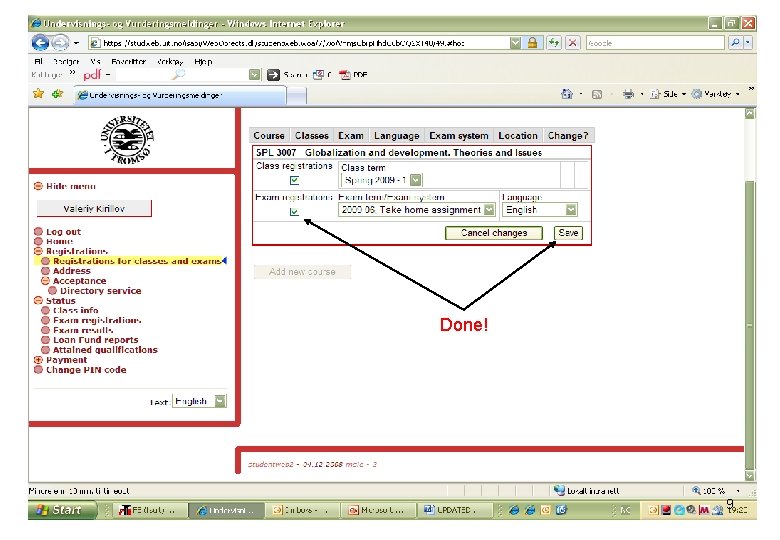
Task: Click the zoom level magnifier icon
Action: point(696,491)
